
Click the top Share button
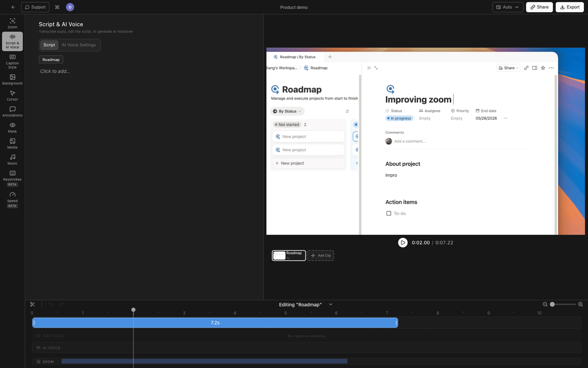pyautogui.click(x=539, y=7)
